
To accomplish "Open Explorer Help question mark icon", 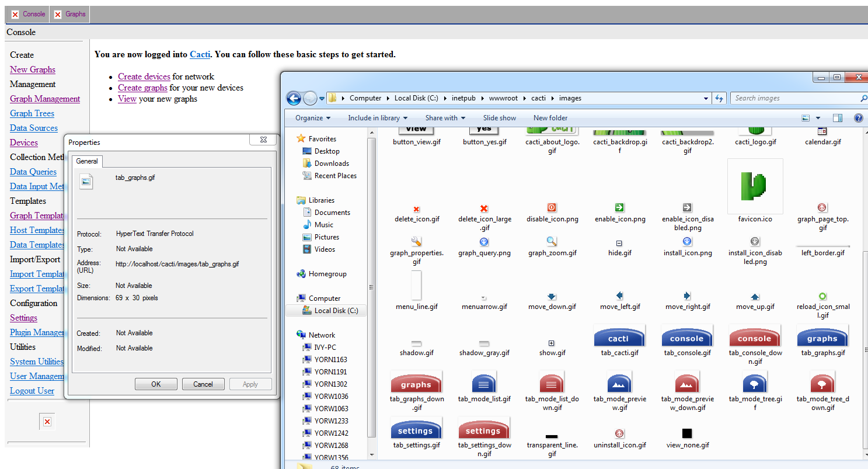I will [x=859, y=118].
